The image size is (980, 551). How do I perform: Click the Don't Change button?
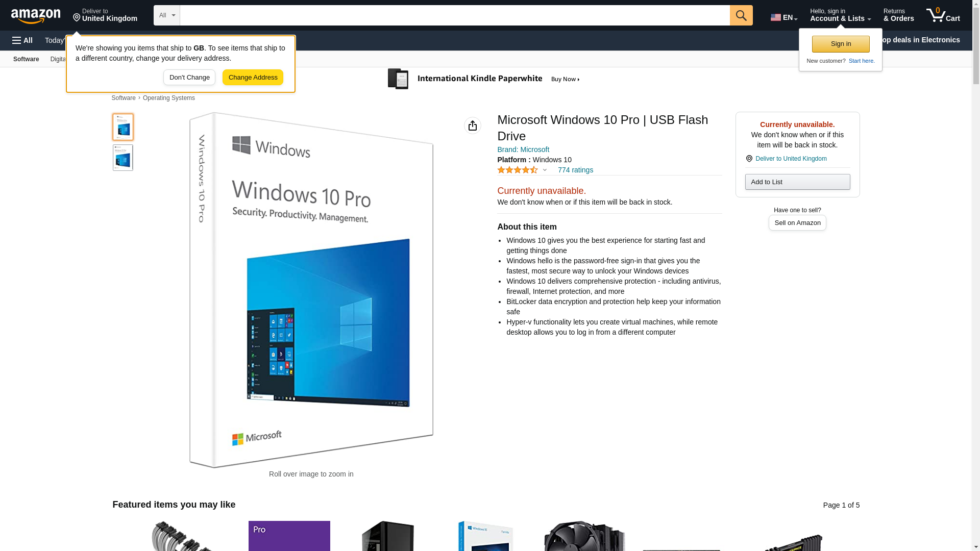click(189, 78)
